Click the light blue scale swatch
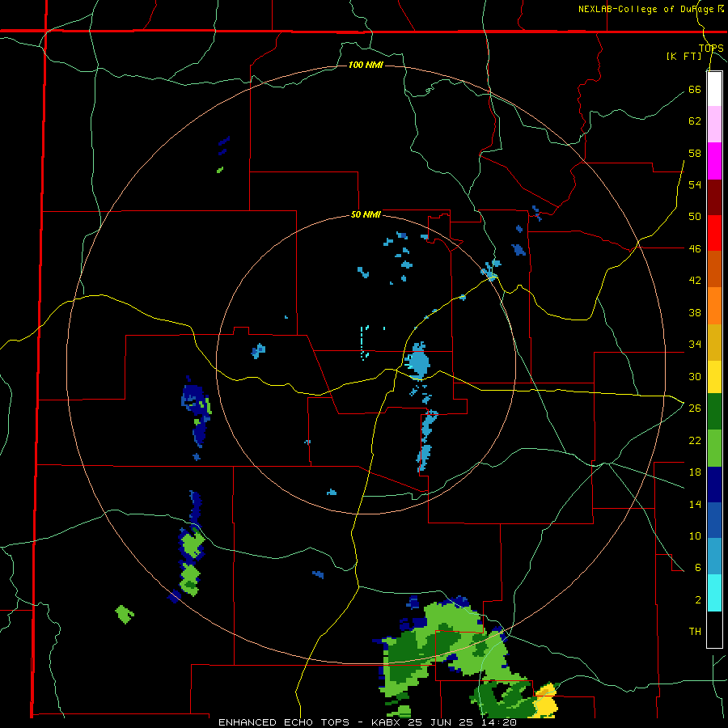This screenshot has width=728, height=728. pos(714,557)
